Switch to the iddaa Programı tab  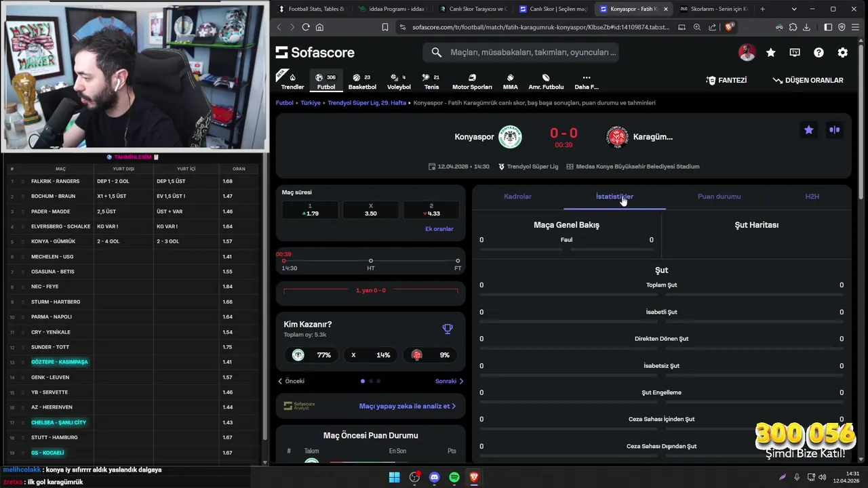(392, 9)
